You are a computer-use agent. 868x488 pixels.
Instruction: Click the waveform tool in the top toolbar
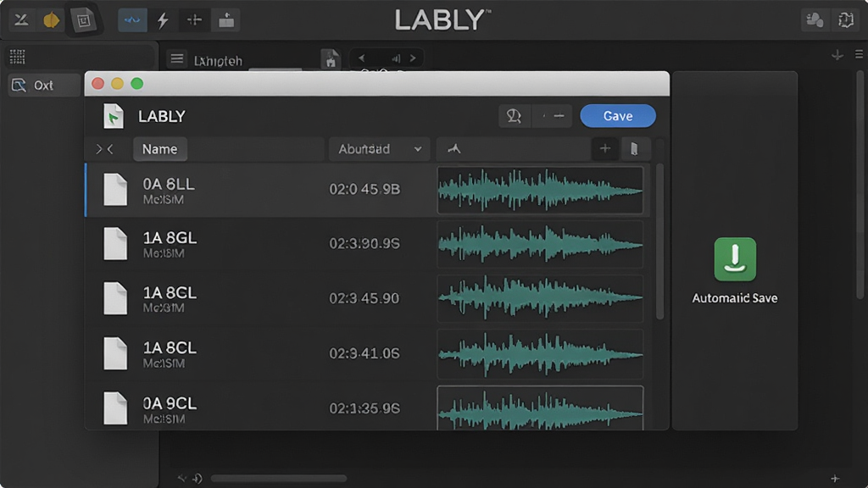click(132, 20)
